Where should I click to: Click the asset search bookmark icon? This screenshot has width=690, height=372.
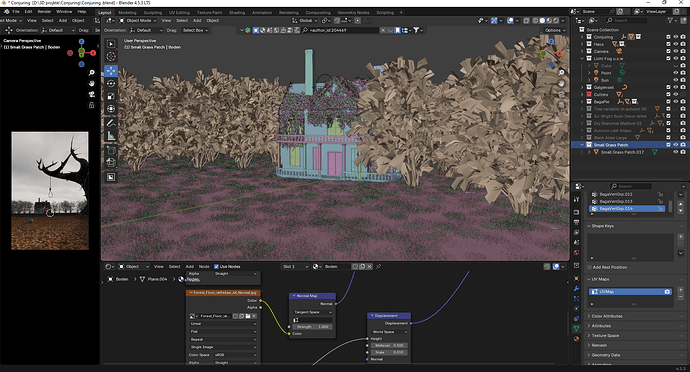pos(397,30)
